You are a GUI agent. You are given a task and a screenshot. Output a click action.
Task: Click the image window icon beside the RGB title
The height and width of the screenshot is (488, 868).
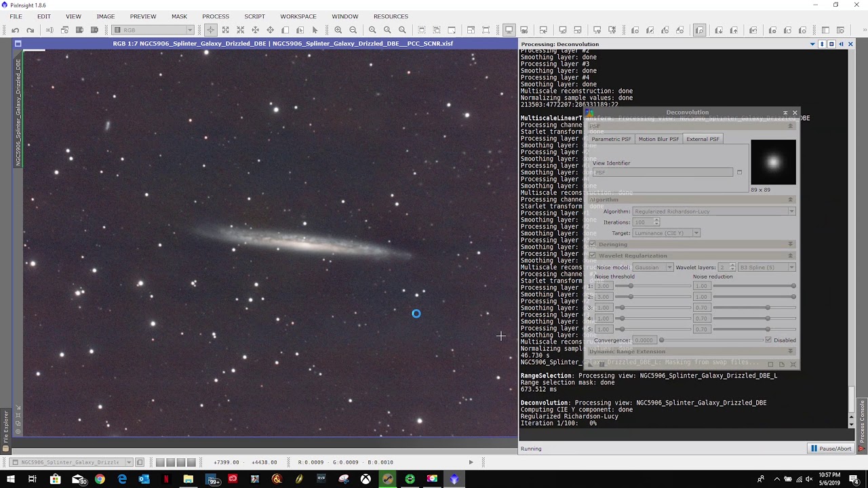[18, 43]
